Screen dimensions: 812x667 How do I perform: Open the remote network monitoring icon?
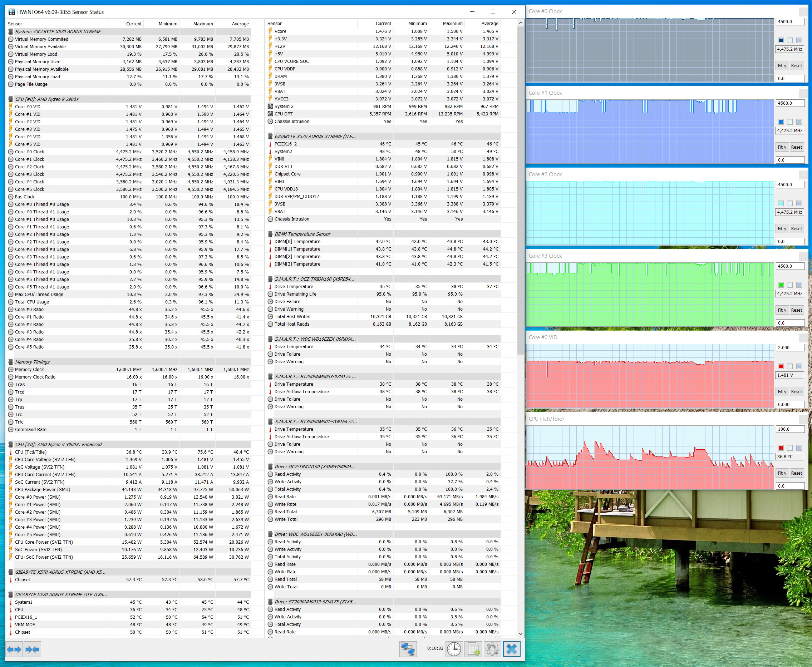coord(408,649)
